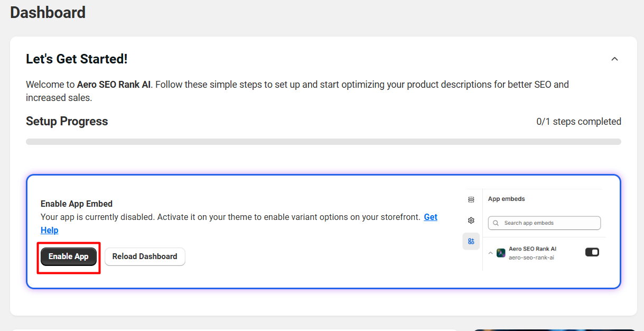Toggle the Aero SEO Rank AI switch
Screen dimensions: 644x331
point(592,252)
